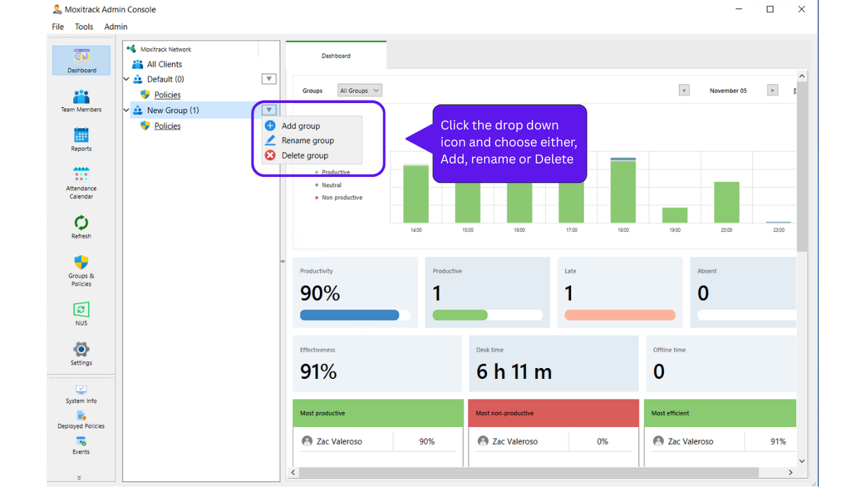Click the Effectiveness 91% value
Viewport: 868px width, 488px height.
(319, 371)
